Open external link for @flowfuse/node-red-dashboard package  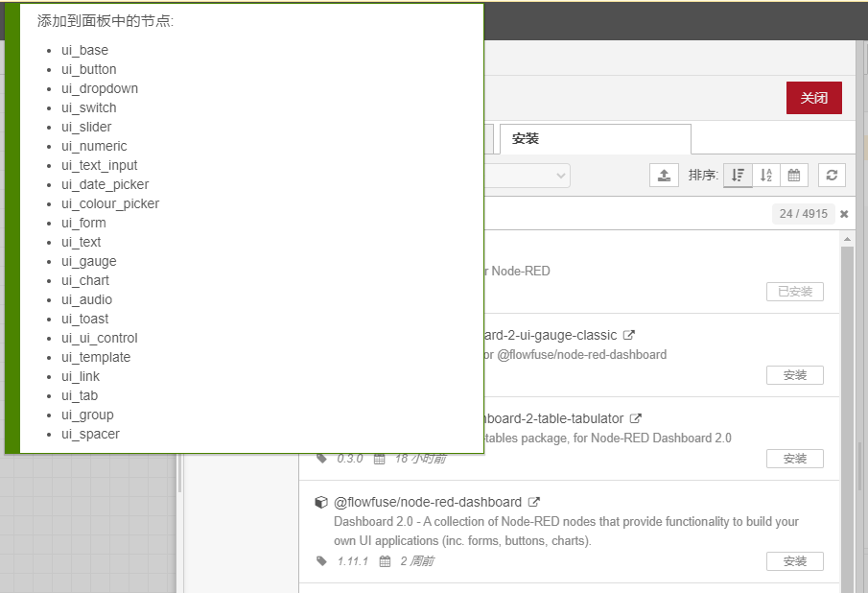point(533,501)
